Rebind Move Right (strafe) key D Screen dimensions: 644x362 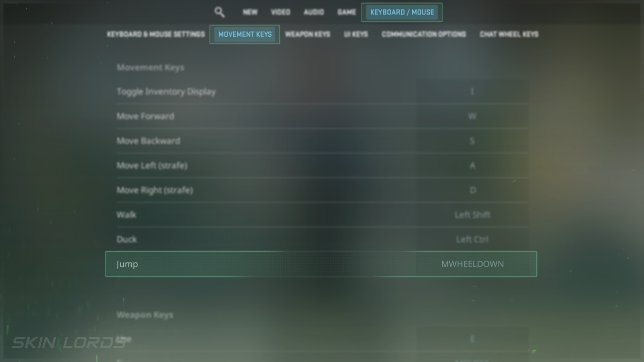point(472,190)
